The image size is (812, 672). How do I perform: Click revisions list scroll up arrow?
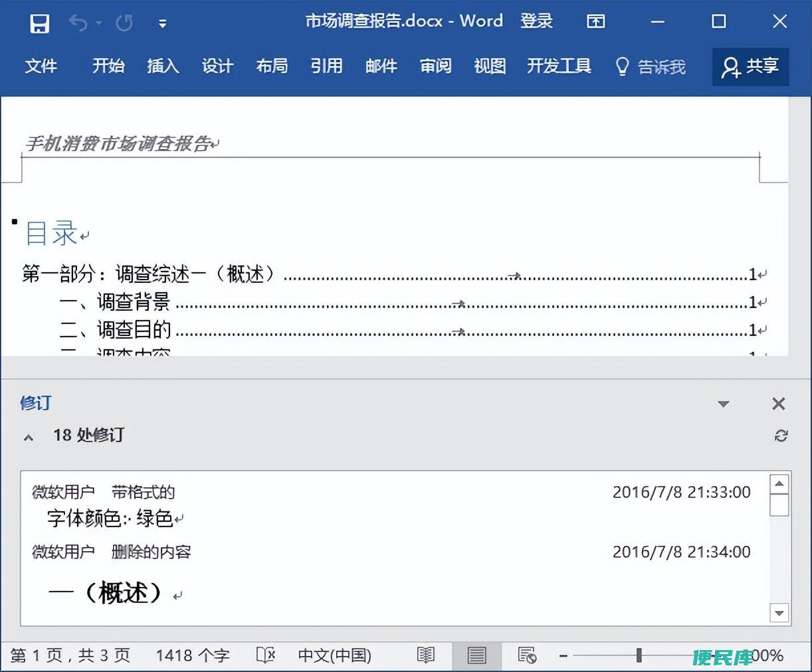point(779,483)
